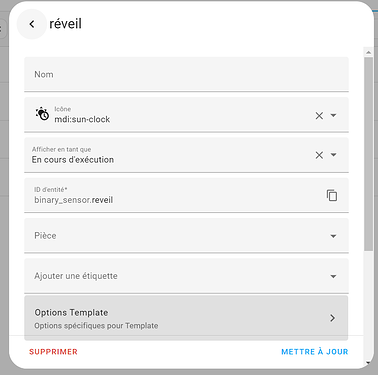Open Options Template chevron
The width and height of the screenshot is (378, 375).
pos(332,318)
